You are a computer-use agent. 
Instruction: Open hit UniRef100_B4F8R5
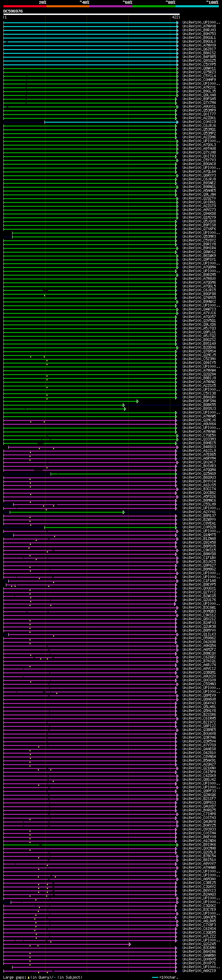(x=199, y=57)
